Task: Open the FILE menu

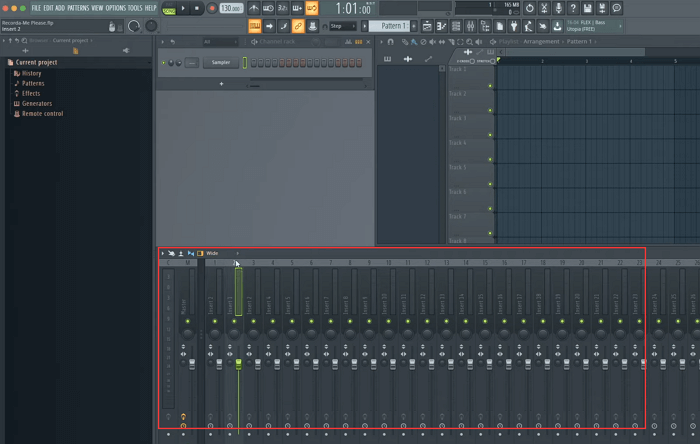Action: click(x=36, y=8)
